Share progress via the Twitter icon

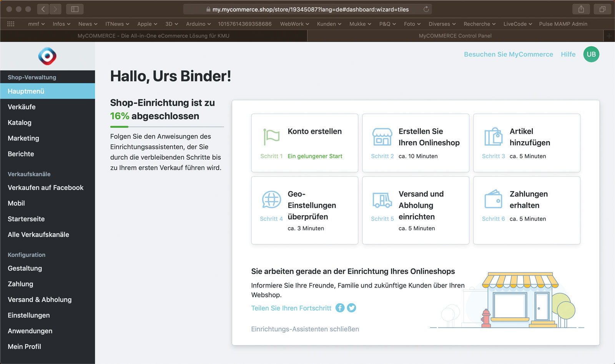pyautogui.click(x=352, y=308)
